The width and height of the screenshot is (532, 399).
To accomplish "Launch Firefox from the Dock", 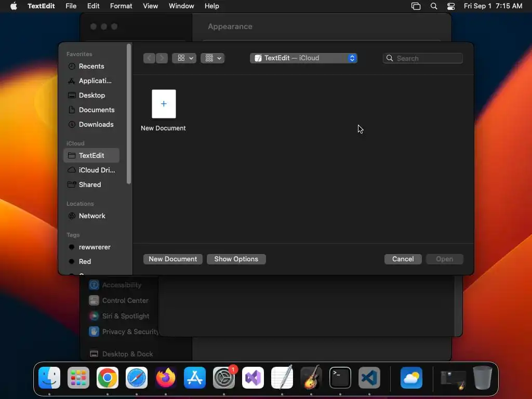I will point(166,378).
